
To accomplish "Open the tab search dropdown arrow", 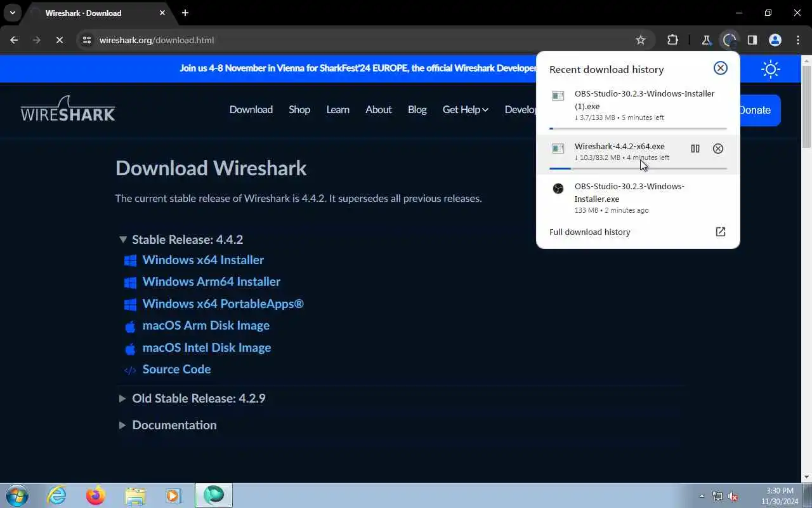I will click(x=12, y=13).
